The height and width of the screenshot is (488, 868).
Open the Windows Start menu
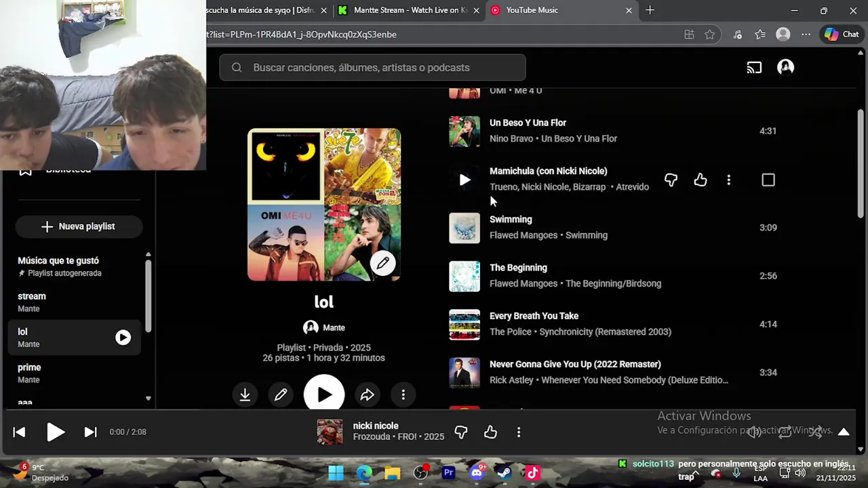pos(336,472)
